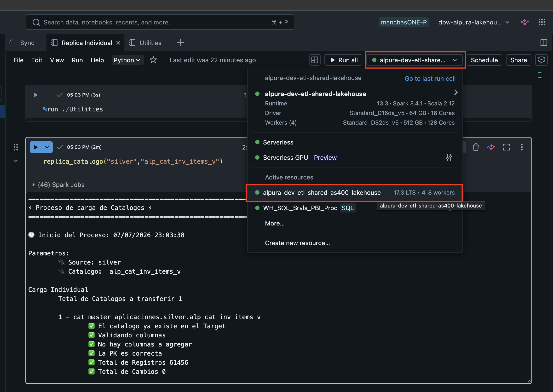Switch to the Utilities tab
Image resolution: width=553 pixels, height=392 pixels.
click(145, 43)
